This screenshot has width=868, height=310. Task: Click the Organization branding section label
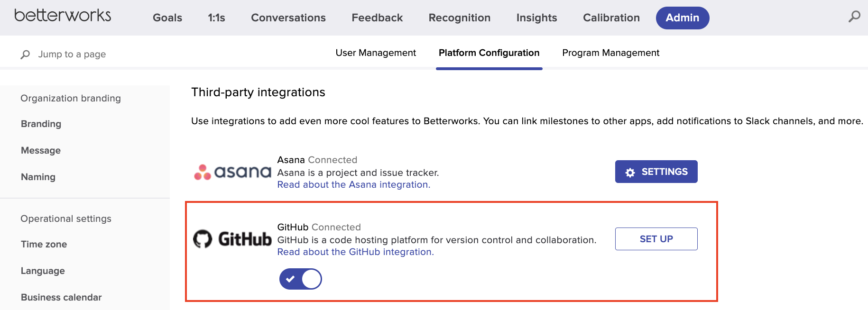[x=71, y=98]
